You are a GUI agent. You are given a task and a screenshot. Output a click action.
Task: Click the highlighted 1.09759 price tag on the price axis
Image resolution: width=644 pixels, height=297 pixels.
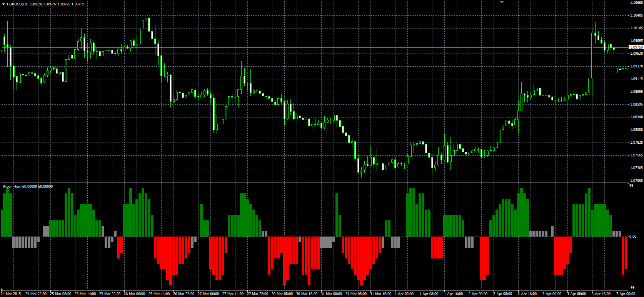pos(636,47)
